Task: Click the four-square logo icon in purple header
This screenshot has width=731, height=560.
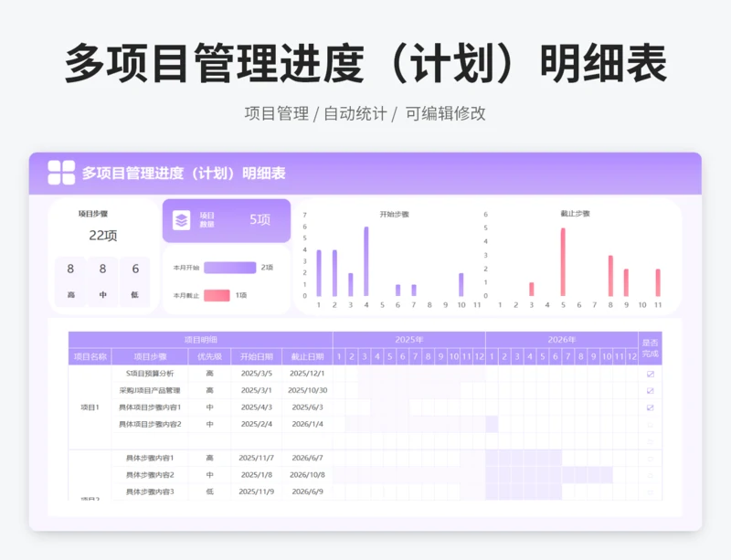Action: click(x=61, y=173)
